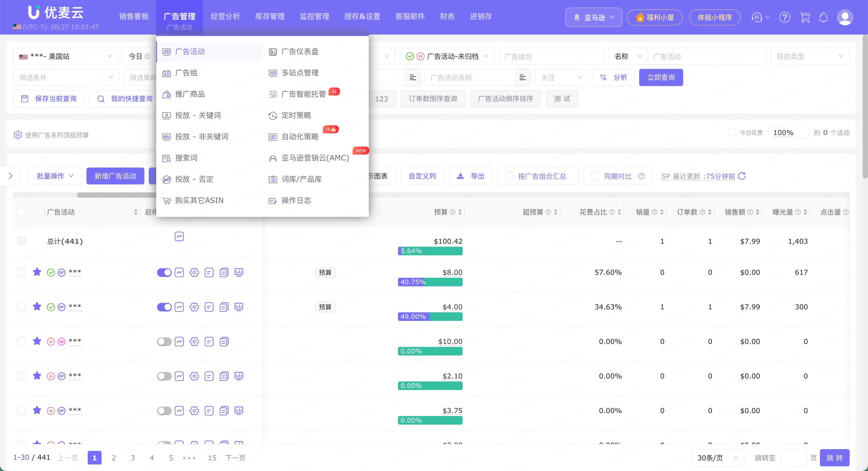
Task: Tick the 同期对比 checkbox
Action: pos(595,176)
